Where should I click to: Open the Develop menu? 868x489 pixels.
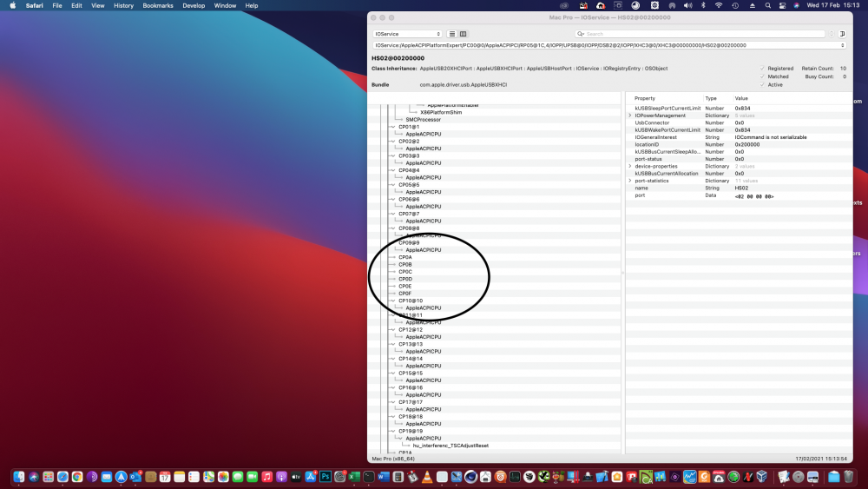pos(194,5)
